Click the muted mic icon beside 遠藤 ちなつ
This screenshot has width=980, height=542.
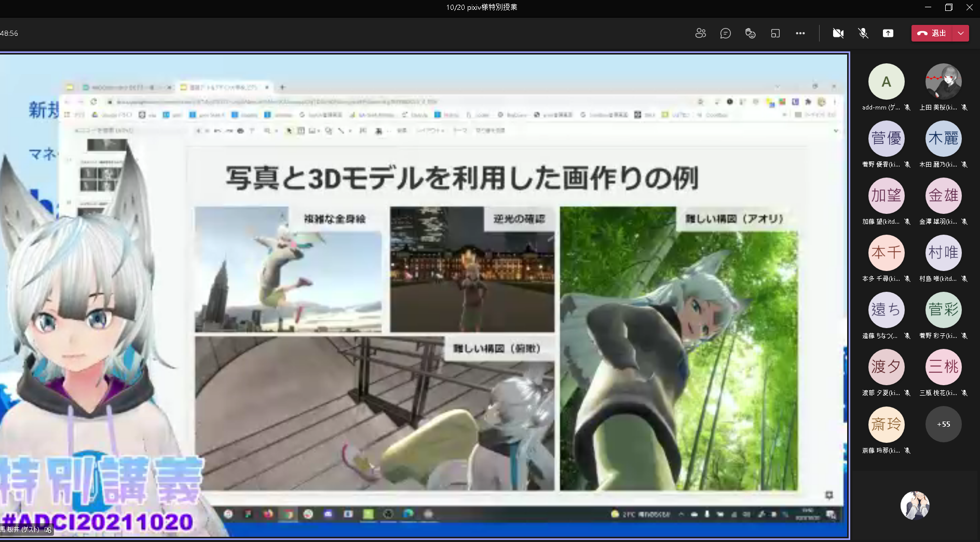(x=907, y=336)
